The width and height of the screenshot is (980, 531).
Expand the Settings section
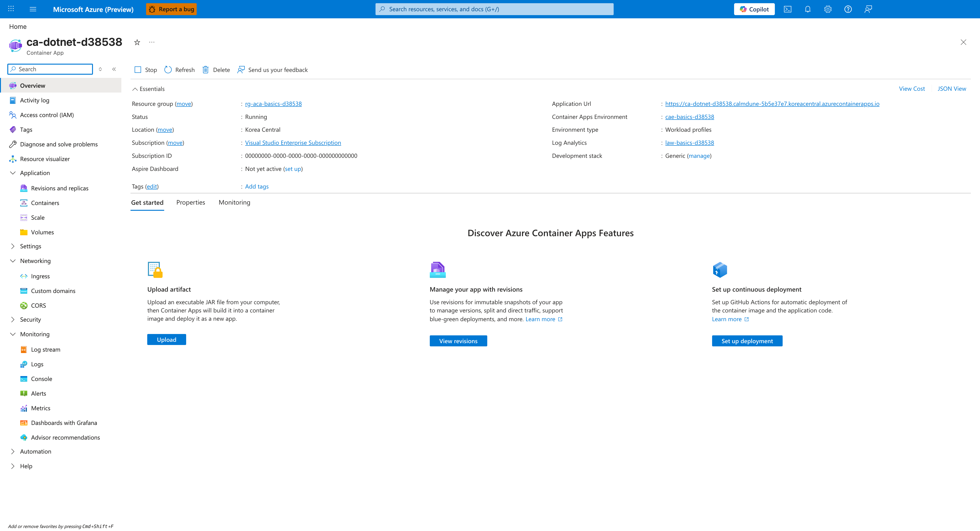(x=13, y=246)
